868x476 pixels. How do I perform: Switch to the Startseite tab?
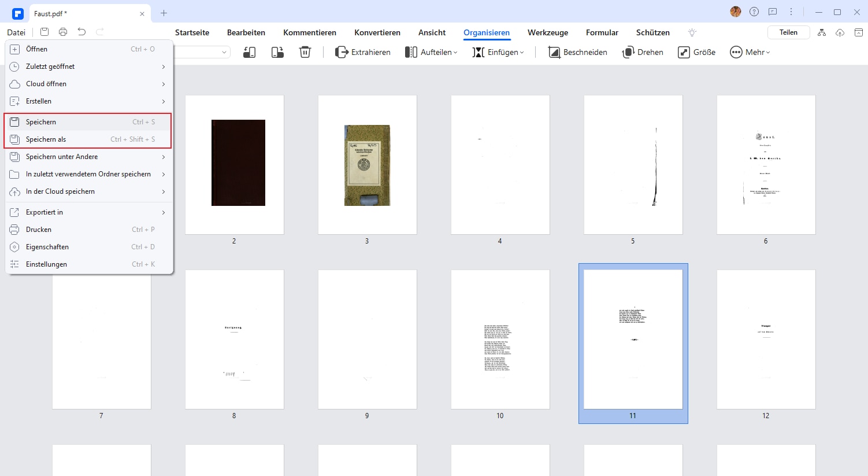point(192,32)
